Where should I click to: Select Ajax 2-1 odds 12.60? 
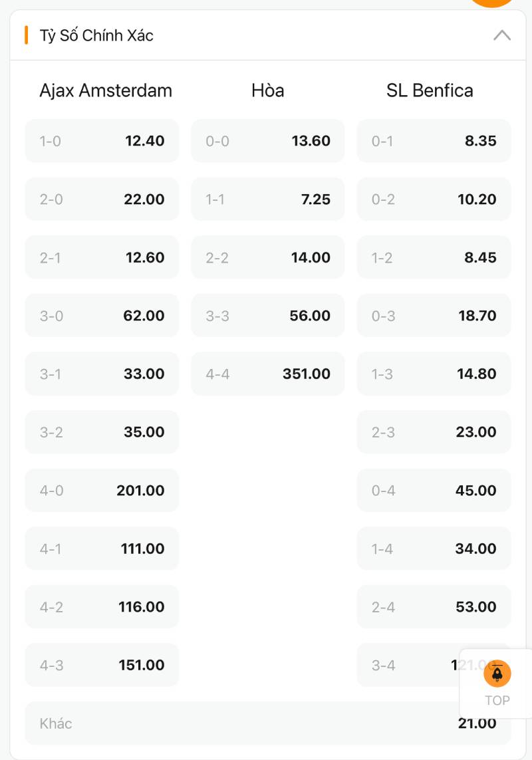pos(102,257)
